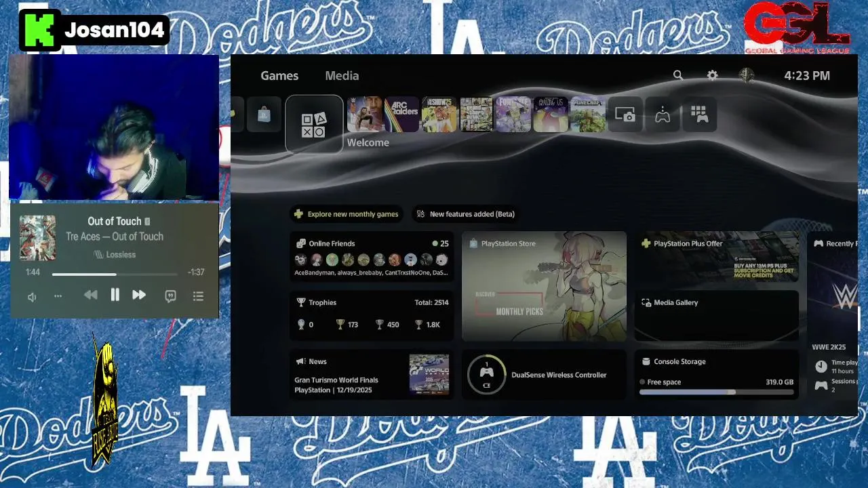Open the music player queue list icon
Screen dimensions: 868x488
point(198,296)
